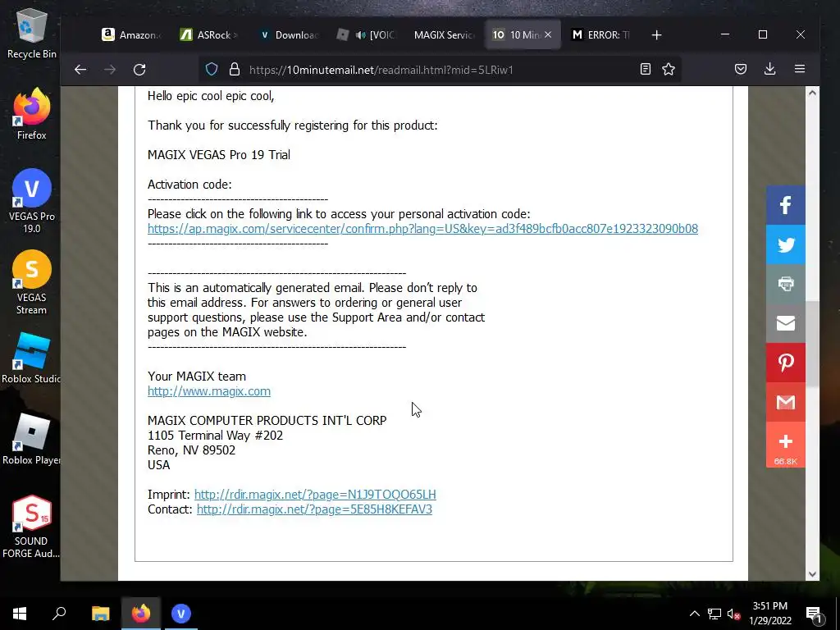This screenshot has height=630, width=840.
Task: Click the vertical scrollbar thumb
Action: tap(812, 344)
